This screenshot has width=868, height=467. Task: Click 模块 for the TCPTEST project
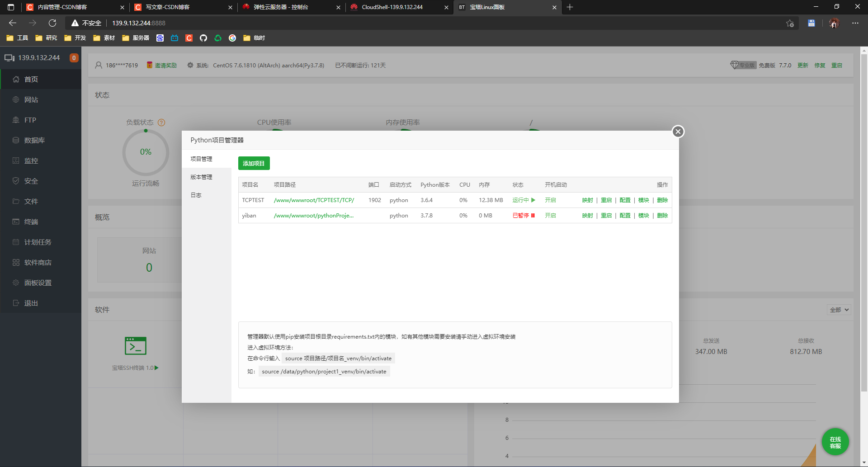pyautogui.click(x=643, y=200)
